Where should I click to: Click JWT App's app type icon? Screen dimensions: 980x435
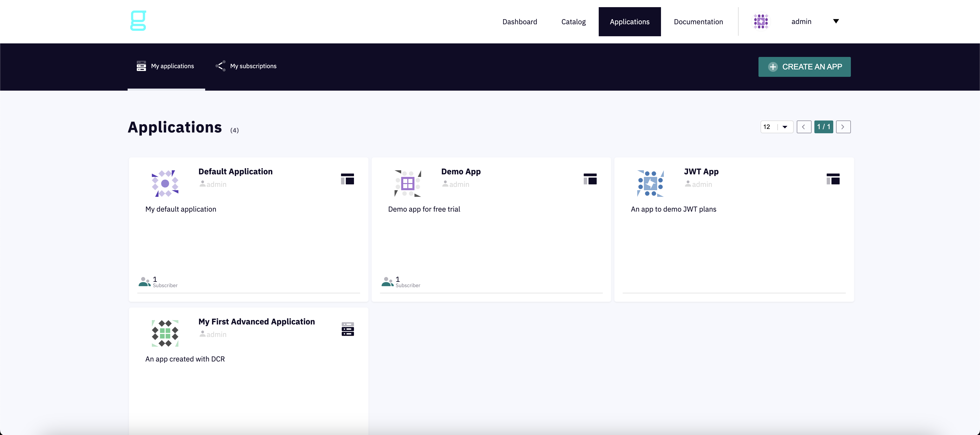(x=833, y=179)
